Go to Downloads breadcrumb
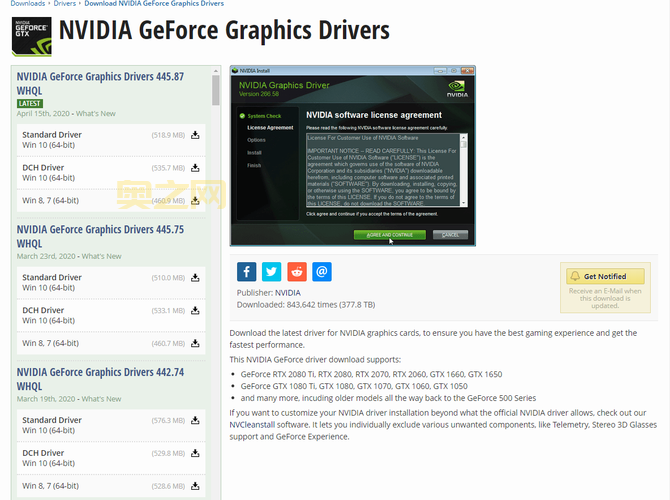Image resolution: width=670 pixels, height=500 pixels. click(27, 4)
